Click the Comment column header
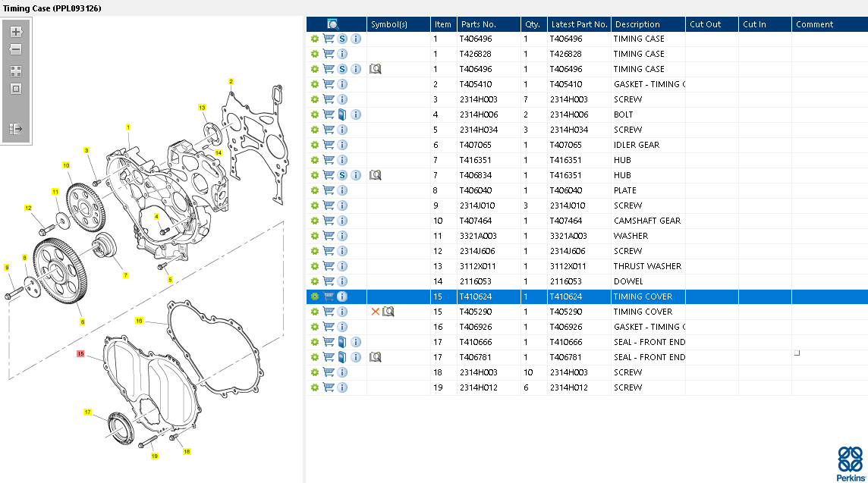 point(830,24)
